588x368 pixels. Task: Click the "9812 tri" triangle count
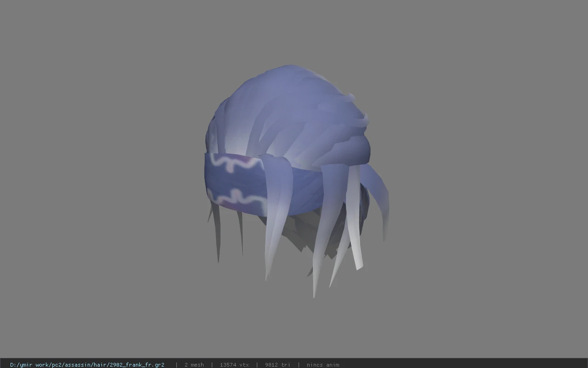277,365
